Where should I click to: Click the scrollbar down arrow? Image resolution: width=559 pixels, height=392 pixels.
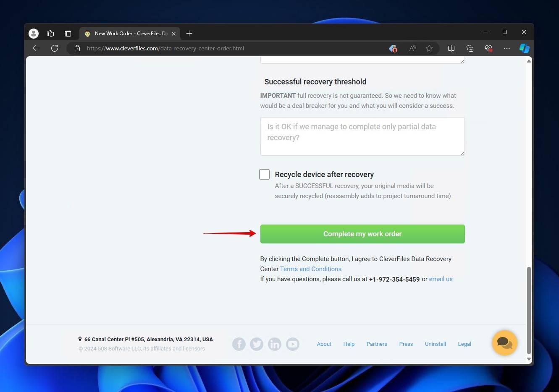pos(529,359)
